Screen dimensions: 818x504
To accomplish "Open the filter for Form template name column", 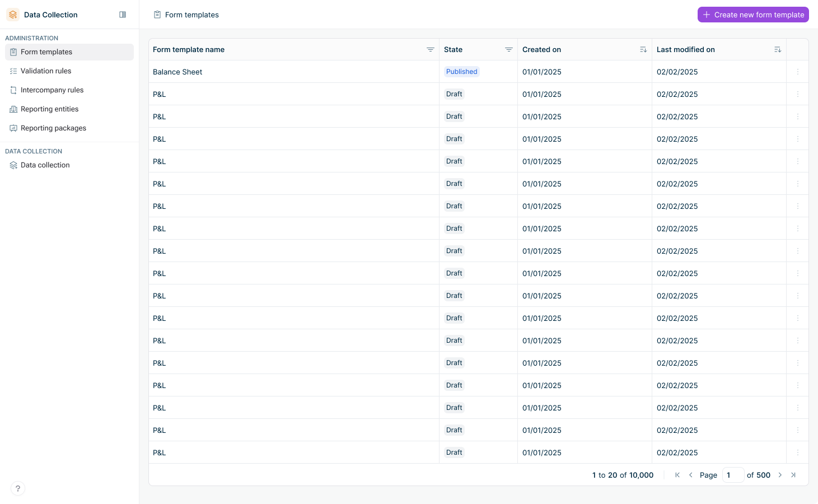I will click(x=430, y=49).
